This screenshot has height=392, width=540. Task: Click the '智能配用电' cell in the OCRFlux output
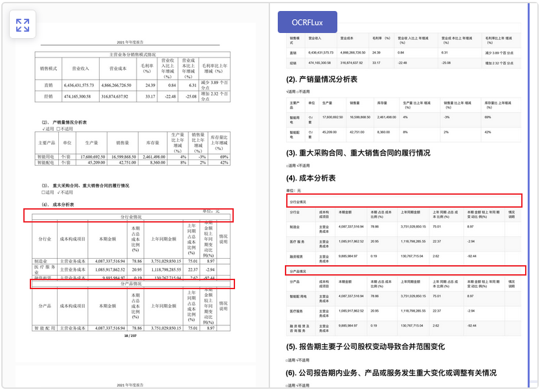(298, 296)
